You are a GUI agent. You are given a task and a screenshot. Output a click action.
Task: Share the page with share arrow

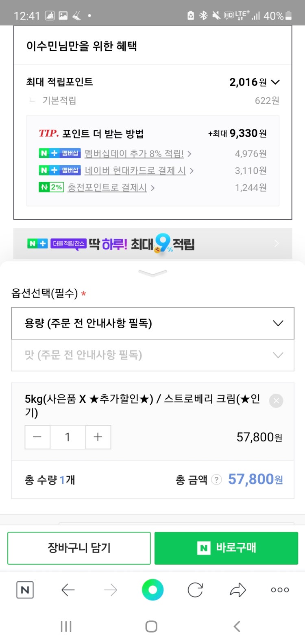pos(238,590)
